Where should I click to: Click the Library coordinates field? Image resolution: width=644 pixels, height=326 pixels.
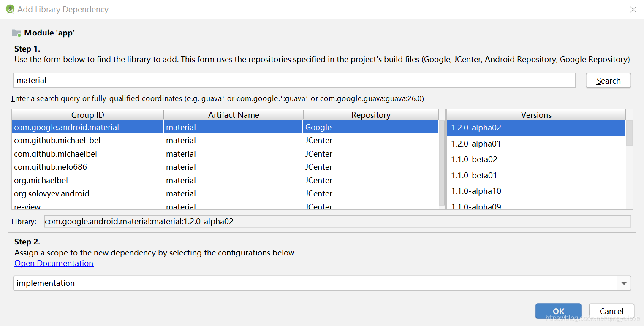[337, 221]
